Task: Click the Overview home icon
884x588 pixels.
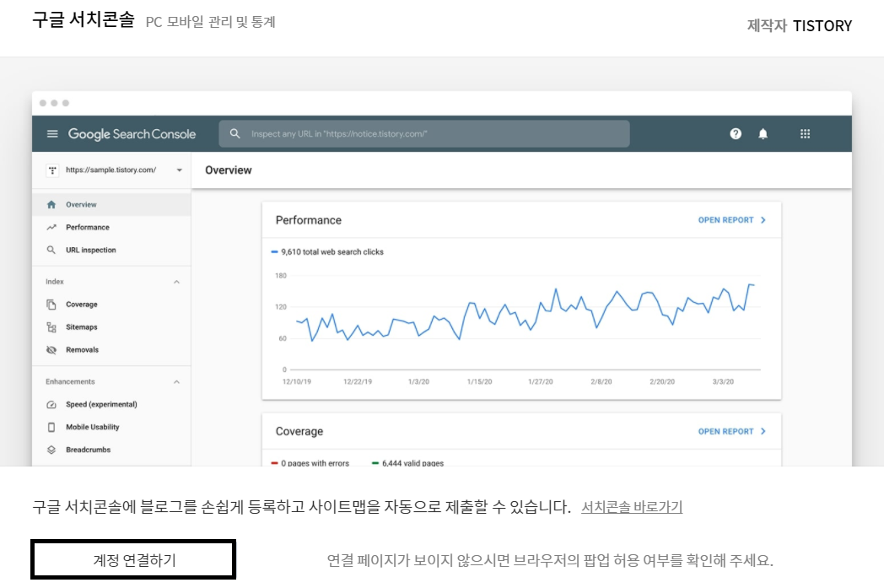Action: (51, 205)
